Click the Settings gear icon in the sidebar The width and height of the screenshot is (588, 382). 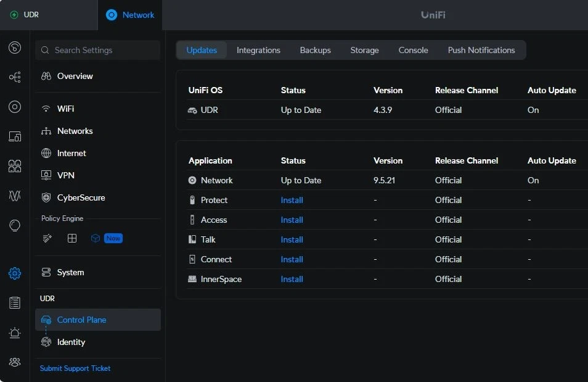[x=15, y=273]
